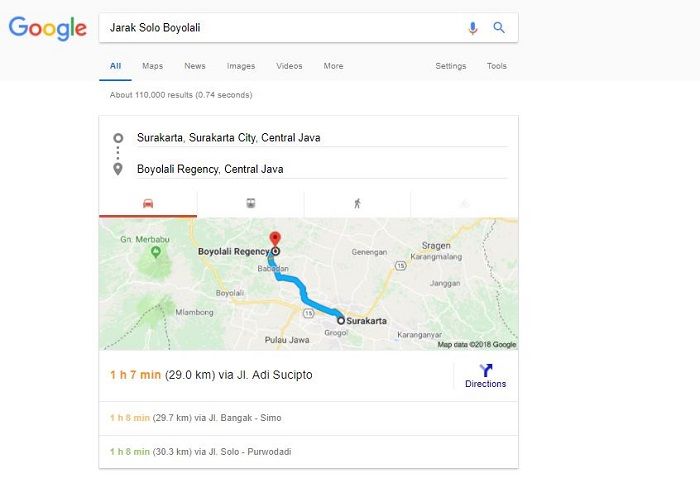Open the Tools options
Screen dimensions: 700x478
pyautogui.click(x=496, y=66)
